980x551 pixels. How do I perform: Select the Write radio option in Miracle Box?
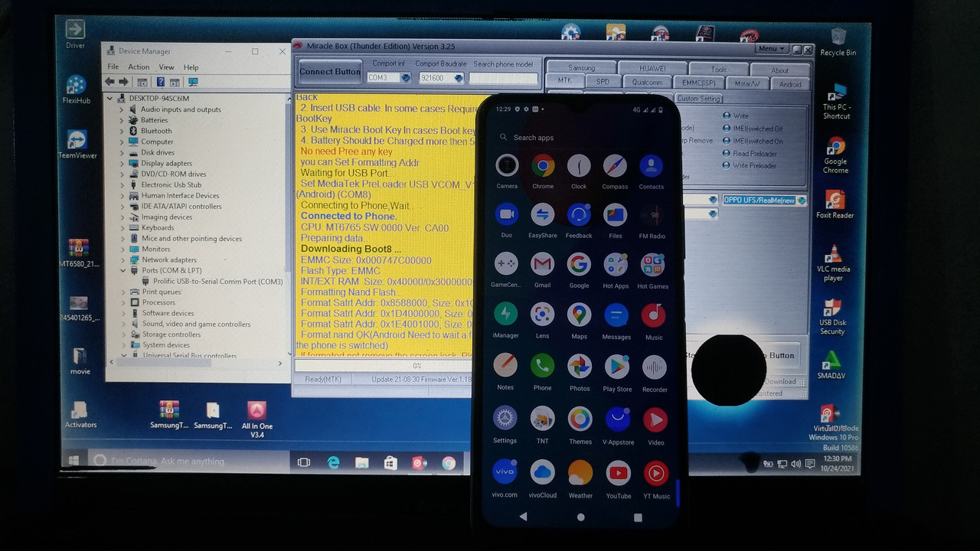point(727,116)
